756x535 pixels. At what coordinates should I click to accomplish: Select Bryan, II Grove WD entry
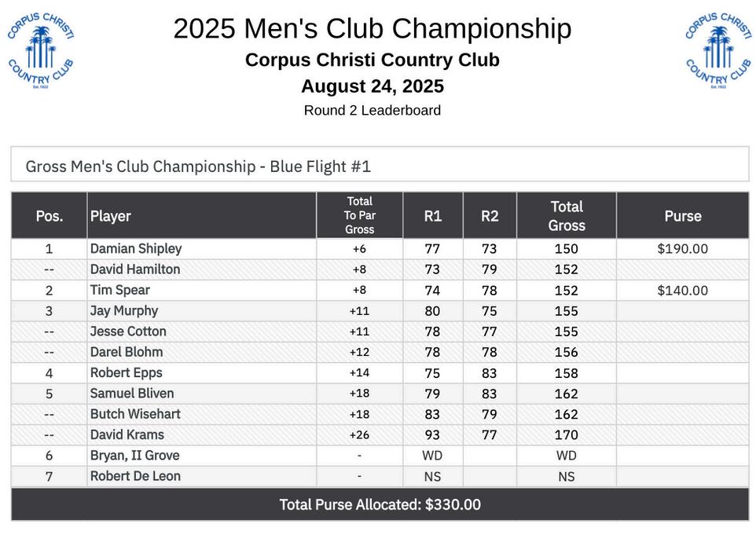[432, 456]
